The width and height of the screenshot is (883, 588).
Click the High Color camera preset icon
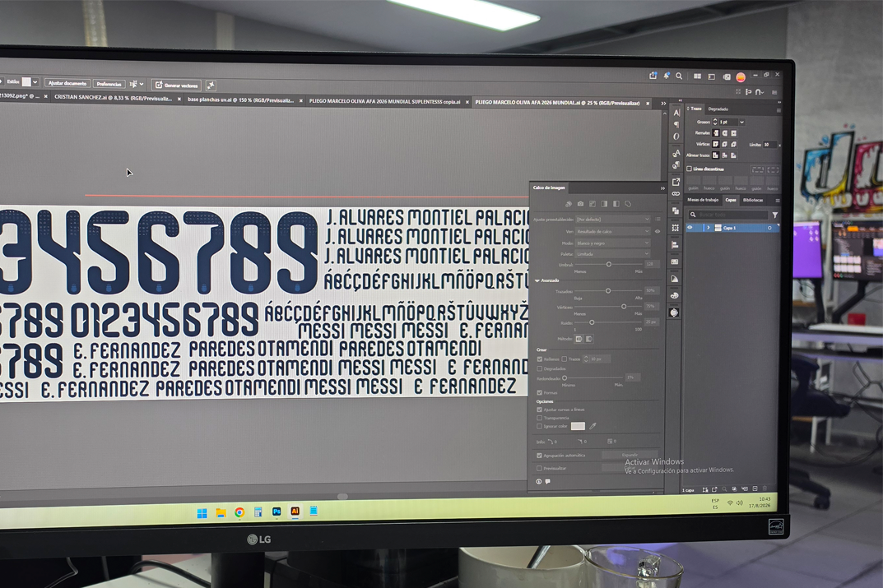[x=581, y=204]
